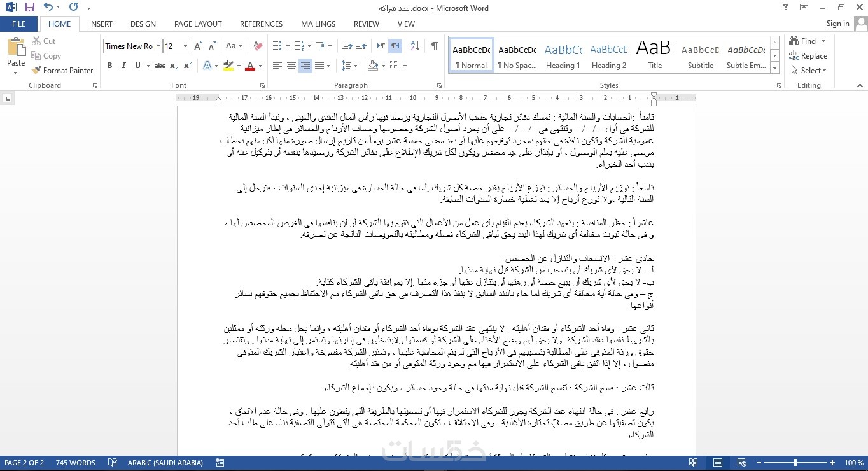This screenshot has height=471, width=868.
Task: Click the Paste button
Action: click(x=16, y=55)
